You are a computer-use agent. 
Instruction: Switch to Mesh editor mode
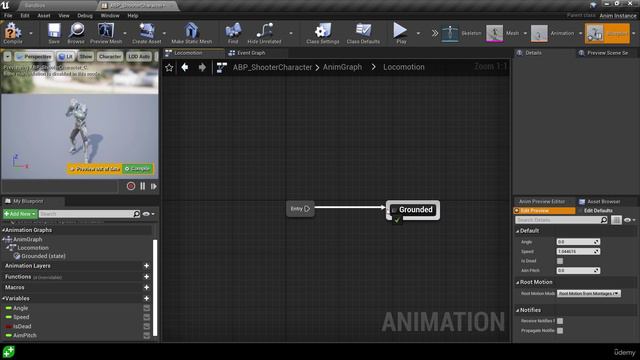[x=503, y=33]
